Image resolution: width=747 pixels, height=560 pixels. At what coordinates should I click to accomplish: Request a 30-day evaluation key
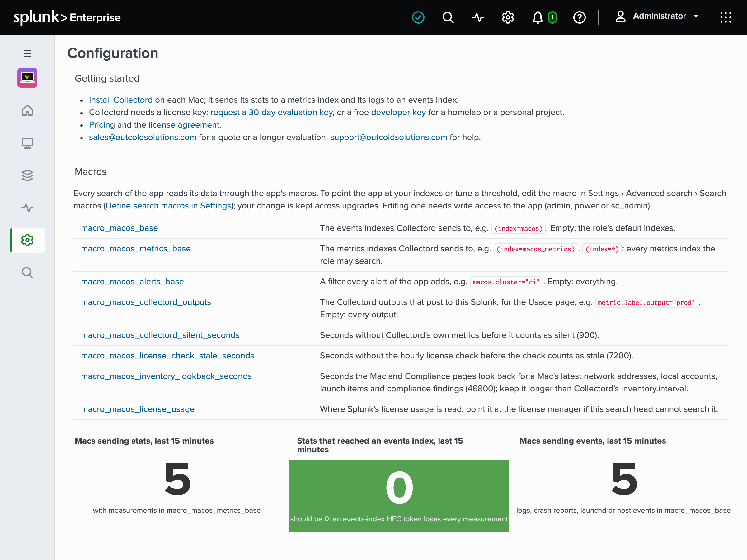pos(271,112)
